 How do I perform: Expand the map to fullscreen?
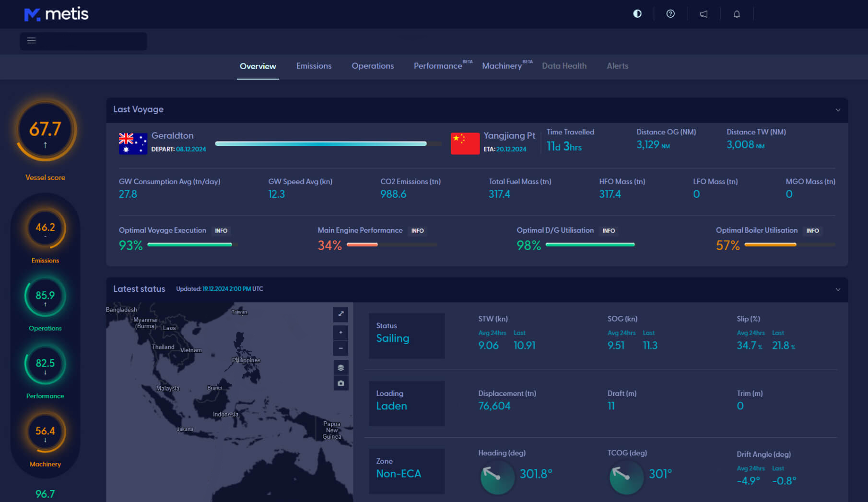pos(341,314)
